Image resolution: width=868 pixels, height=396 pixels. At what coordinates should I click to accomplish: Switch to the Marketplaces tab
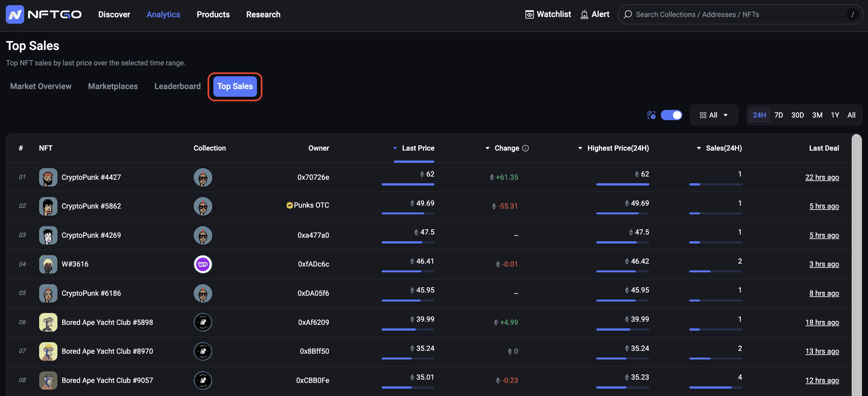pos(113,87)
